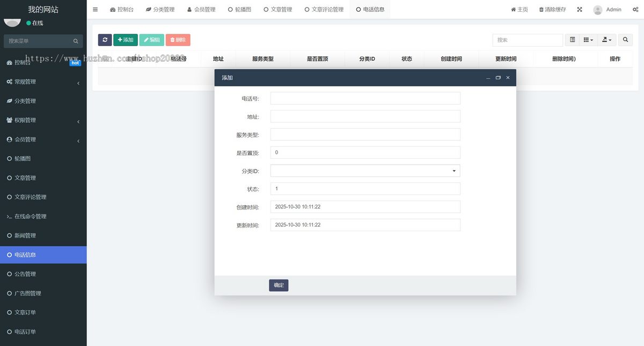Open the columns selector dropdown
Screen dimensions: 644x346
pyautogui.click(x=588, y=40)
